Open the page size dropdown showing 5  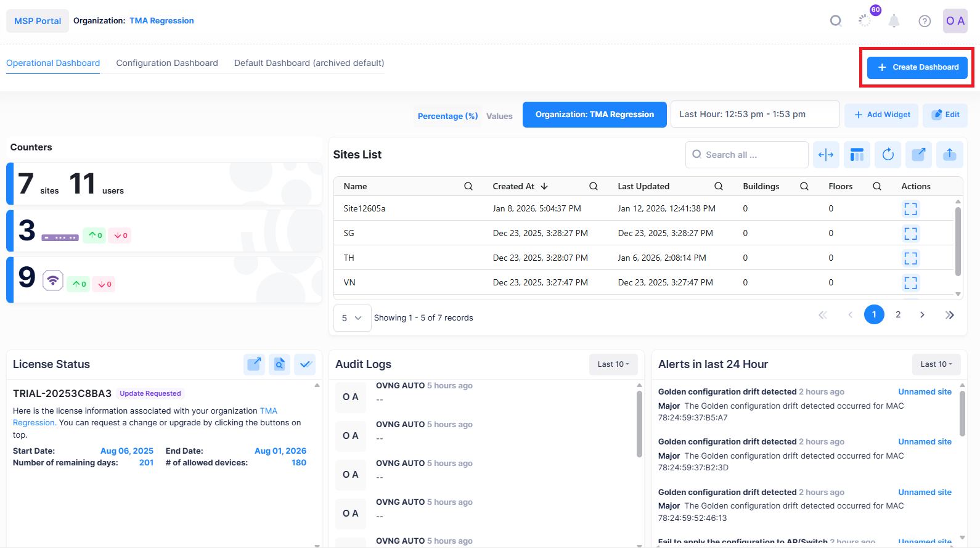352,318
